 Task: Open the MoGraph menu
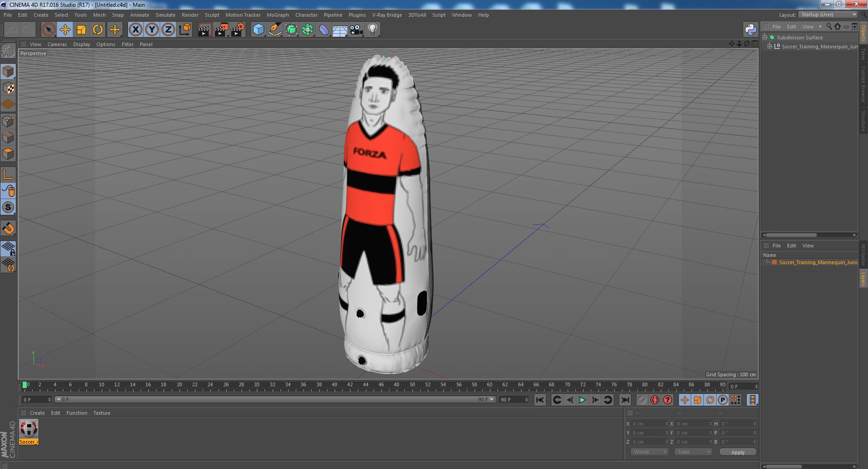point(278,15)
